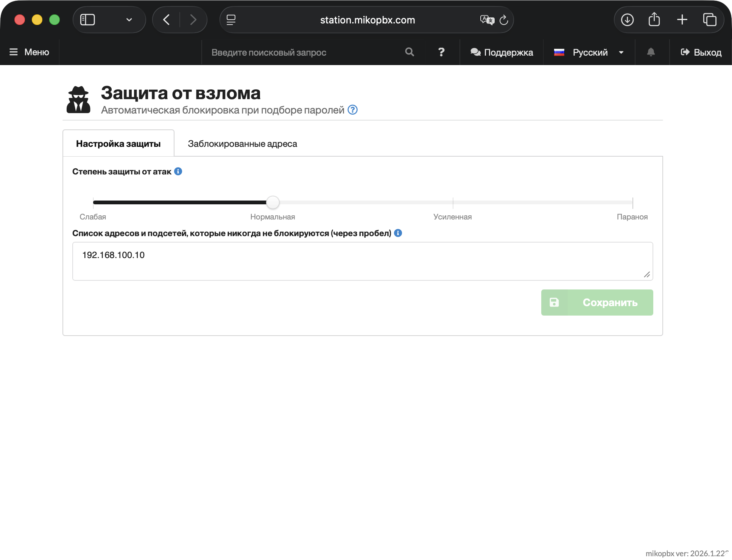Click the Выход logout link

pyautogui.click(x=701, y=52)
